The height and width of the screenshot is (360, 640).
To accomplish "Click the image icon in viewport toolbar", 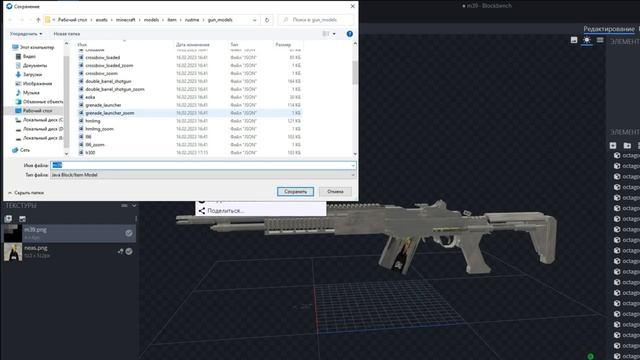I will coord(574,40).
